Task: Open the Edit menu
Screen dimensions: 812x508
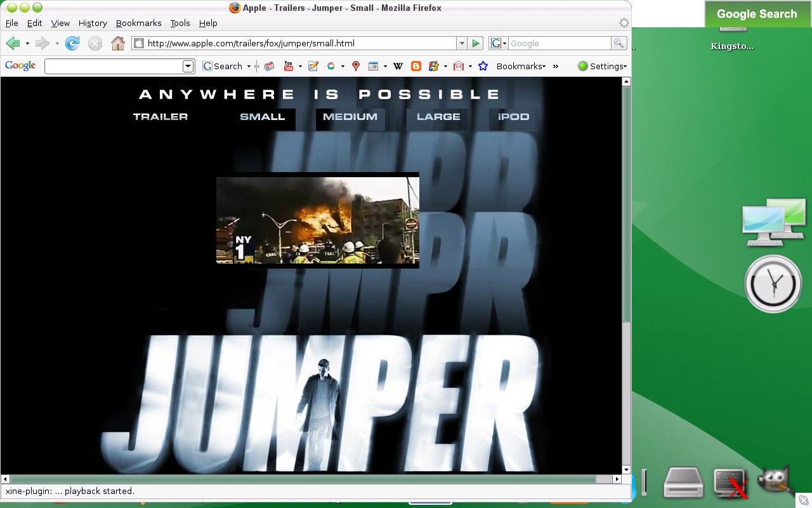Action: [34, 23]
